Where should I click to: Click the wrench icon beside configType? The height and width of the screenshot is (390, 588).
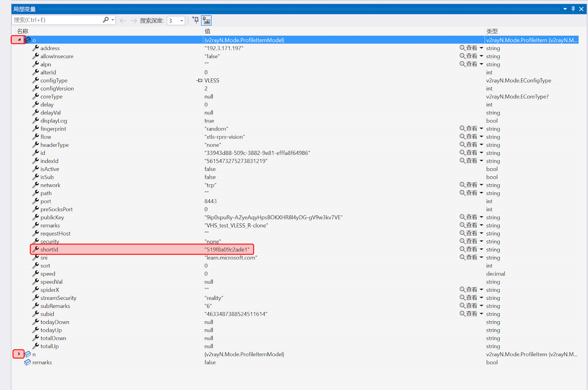tap(36, 80)
